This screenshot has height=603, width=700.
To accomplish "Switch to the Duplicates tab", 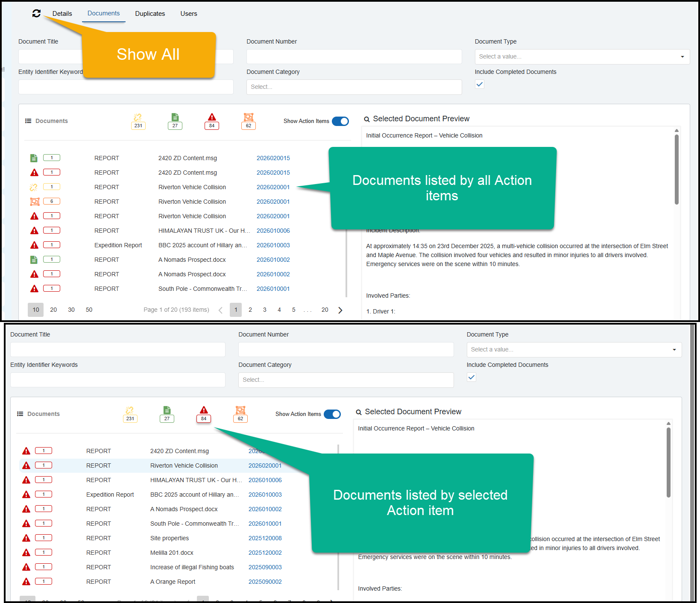I will [150, 14].
